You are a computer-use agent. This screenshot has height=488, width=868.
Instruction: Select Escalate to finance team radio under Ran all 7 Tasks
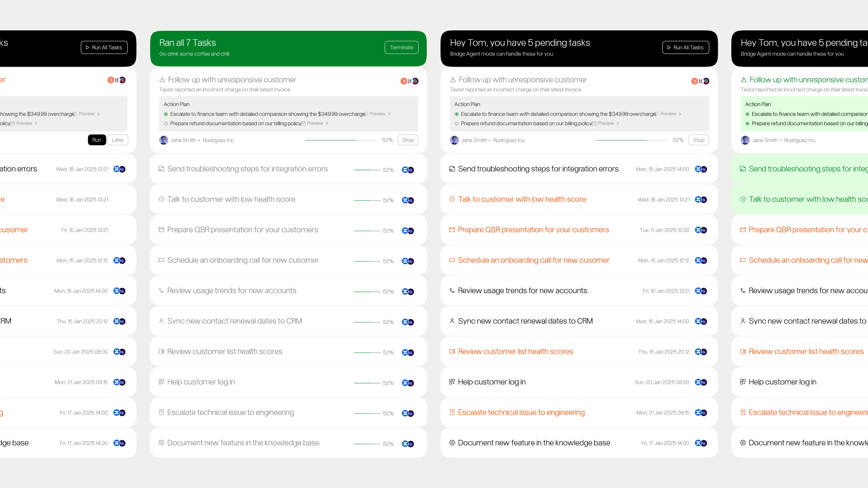166,114
